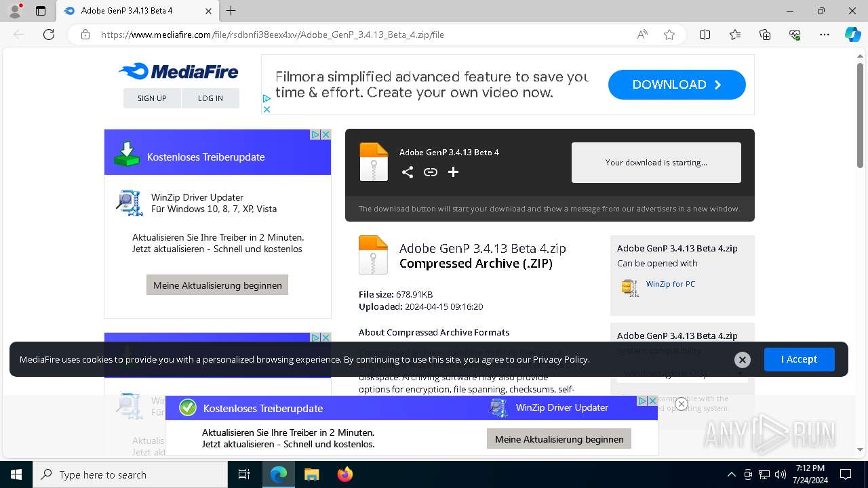
Task: Open the Privacy Policy link
Action: point(560,359)
